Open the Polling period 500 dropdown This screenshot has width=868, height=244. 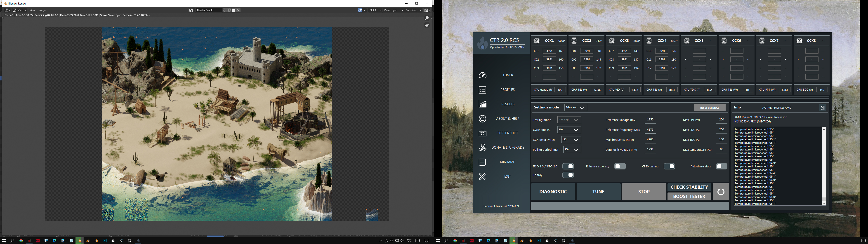tap(572, 150)
